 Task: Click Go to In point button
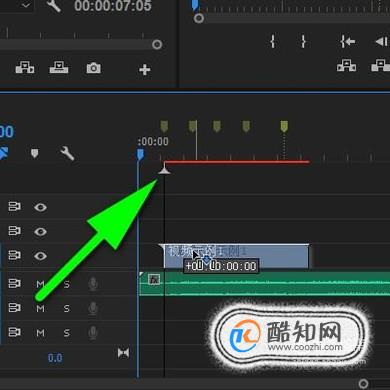[348, 41]
